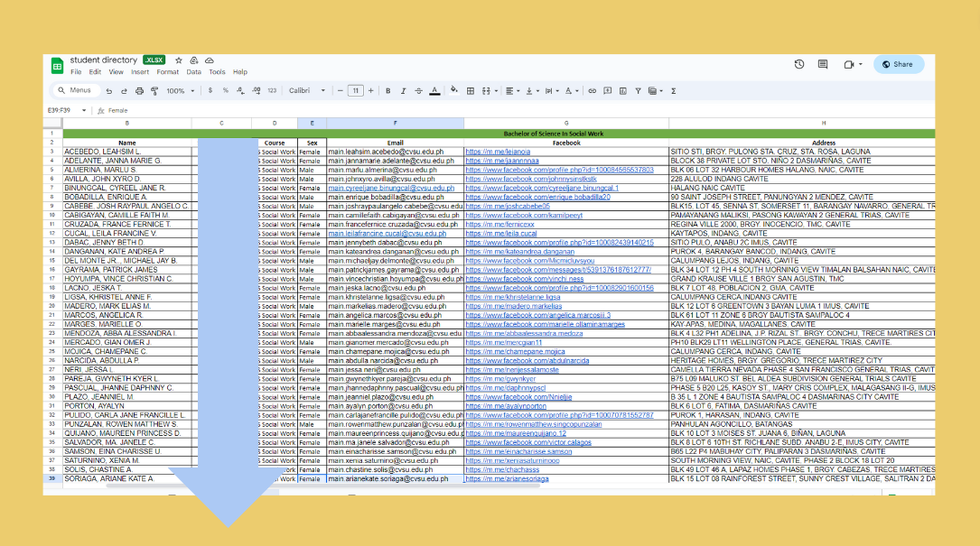The height and width of the screenshot is (546, 980).
Task: Open the Format menu
Action: (168, 72)
